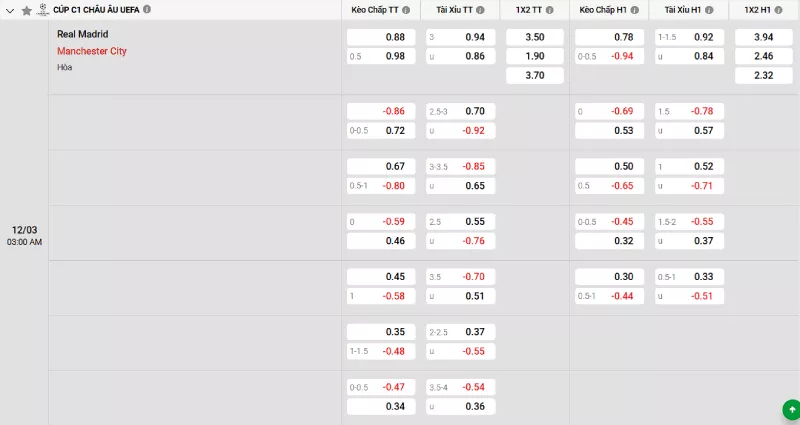The image size is (800, 425).
Task: Click info icon beside 1X2 H1 header
Action: [x=779, y=10]
